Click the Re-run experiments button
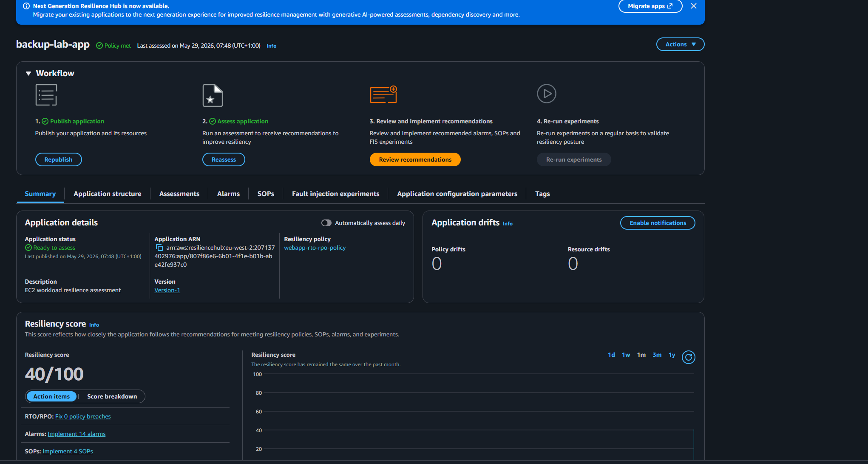 coord(574,159)
